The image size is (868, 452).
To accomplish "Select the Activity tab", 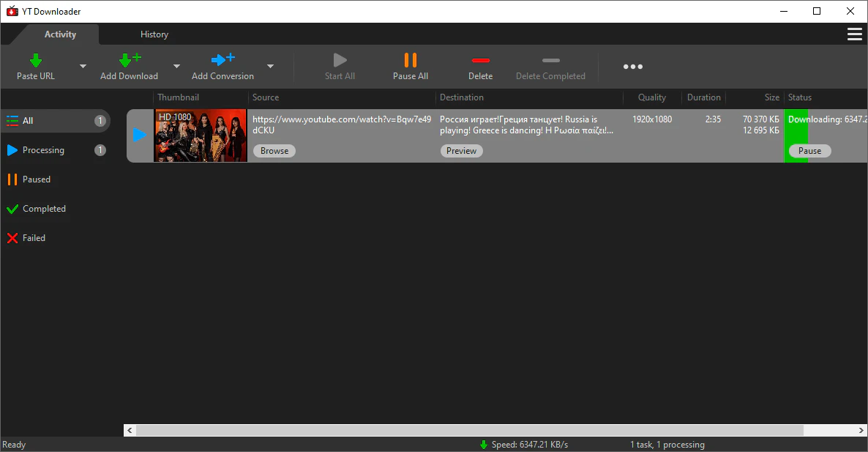I will click(x=60, y=34).
